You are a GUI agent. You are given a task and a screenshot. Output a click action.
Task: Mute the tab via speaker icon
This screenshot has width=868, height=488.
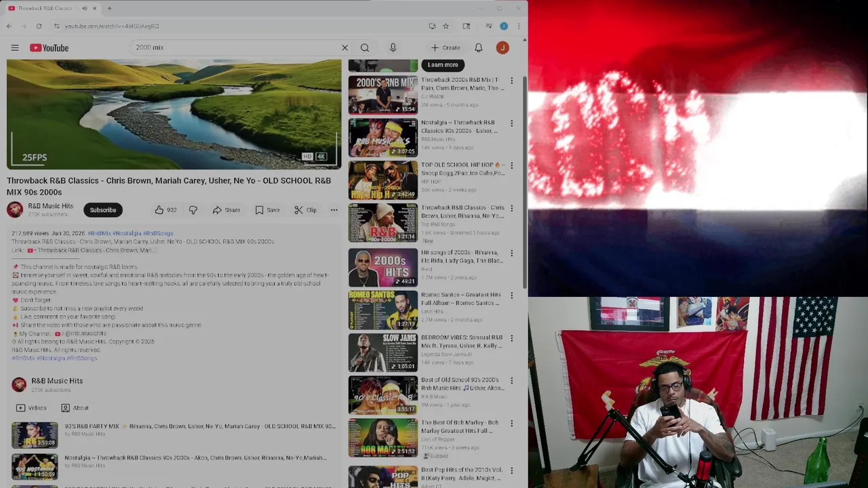pos(85,8)
